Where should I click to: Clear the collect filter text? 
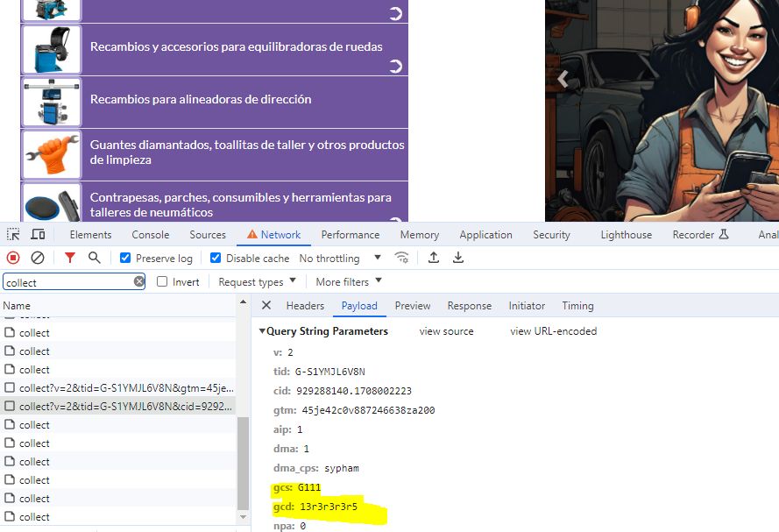coord(139,282)
